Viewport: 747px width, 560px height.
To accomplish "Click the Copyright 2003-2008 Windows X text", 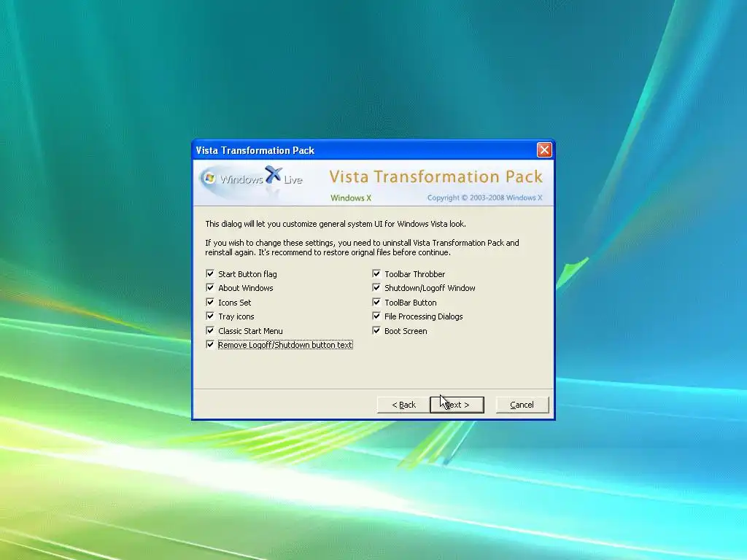I will coord(484,198).
